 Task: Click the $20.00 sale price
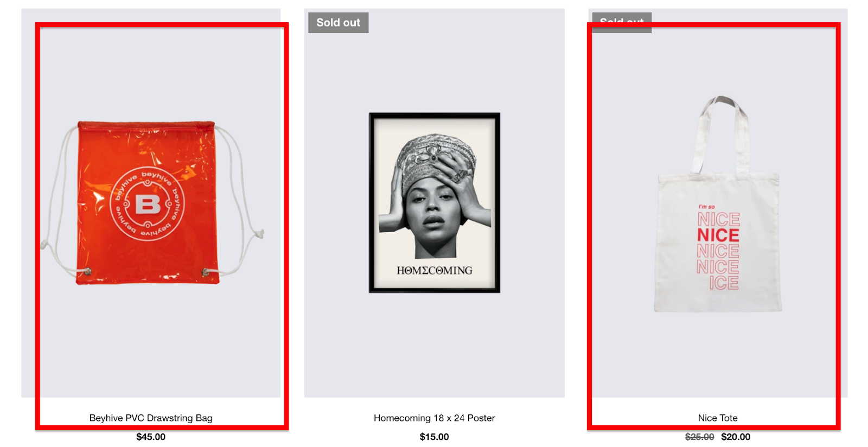tap(736, 437)
